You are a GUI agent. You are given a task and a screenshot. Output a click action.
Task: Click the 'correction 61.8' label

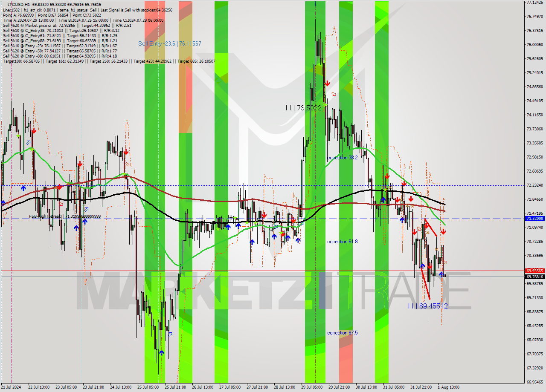[x=343, y=242]
